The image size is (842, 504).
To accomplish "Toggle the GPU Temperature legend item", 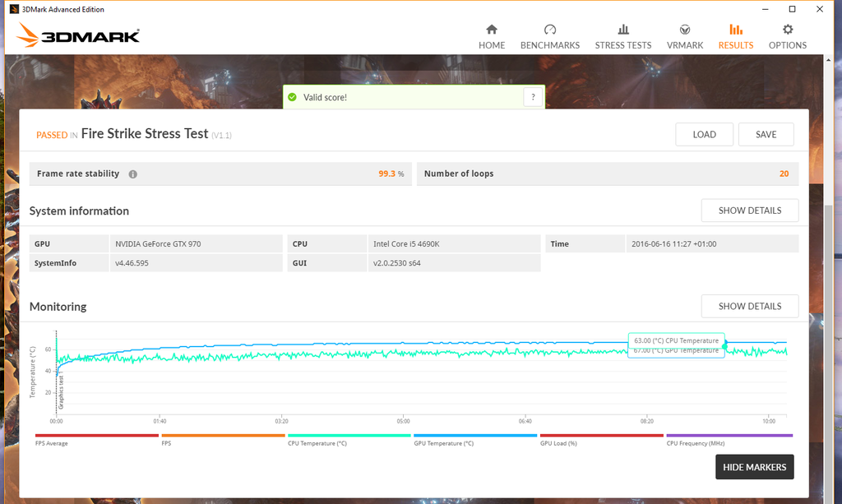I will [475, 440].
